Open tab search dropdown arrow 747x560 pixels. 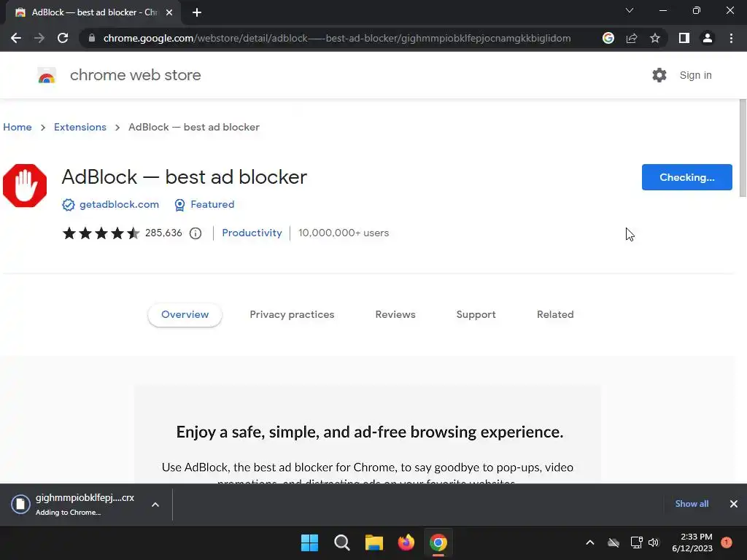click(630, 10)
